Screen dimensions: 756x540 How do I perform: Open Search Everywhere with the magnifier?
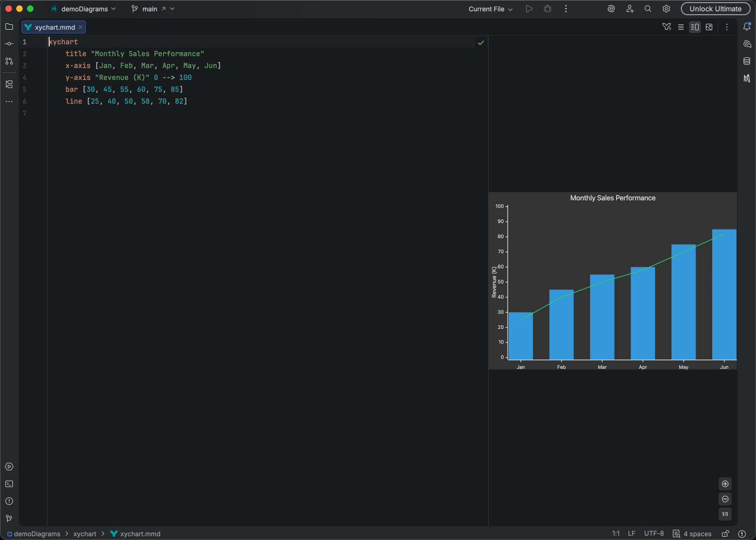(x=647, y=9)
